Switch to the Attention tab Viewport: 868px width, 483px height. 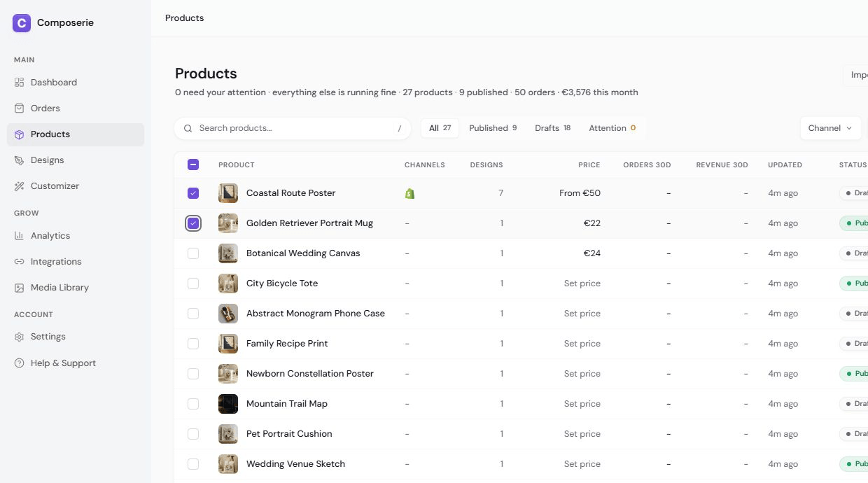click(612, 128)
